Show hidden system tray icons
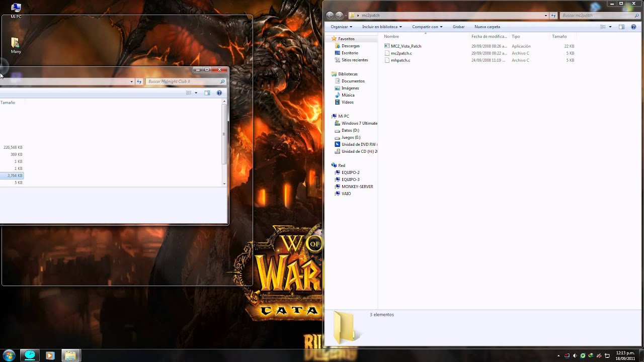 pyautogui.click(x=558, y=356)
